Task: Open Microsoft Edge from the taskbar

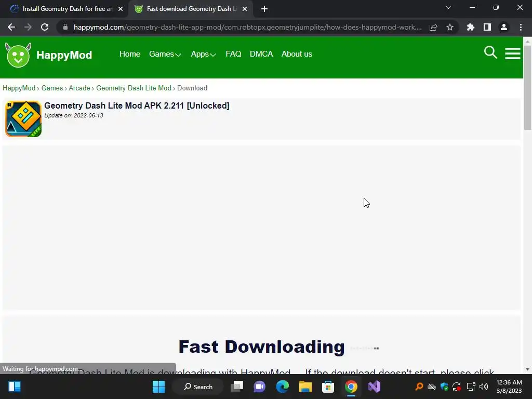Action: coord(282,387)
